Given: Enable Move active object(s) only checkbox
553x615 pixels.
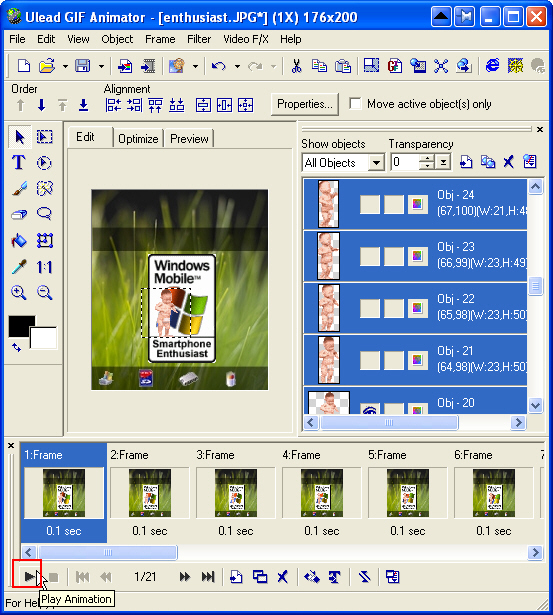Looking at the screenshot, I should point(355,104).
